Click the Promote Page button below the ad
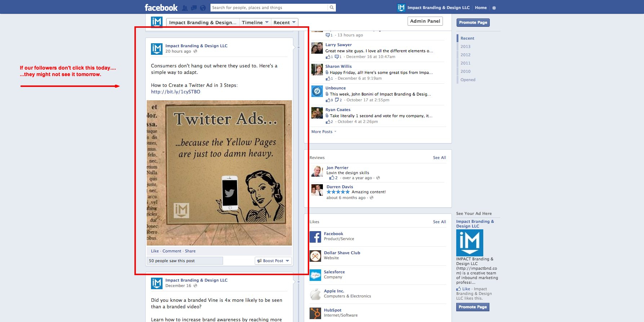 473,307
